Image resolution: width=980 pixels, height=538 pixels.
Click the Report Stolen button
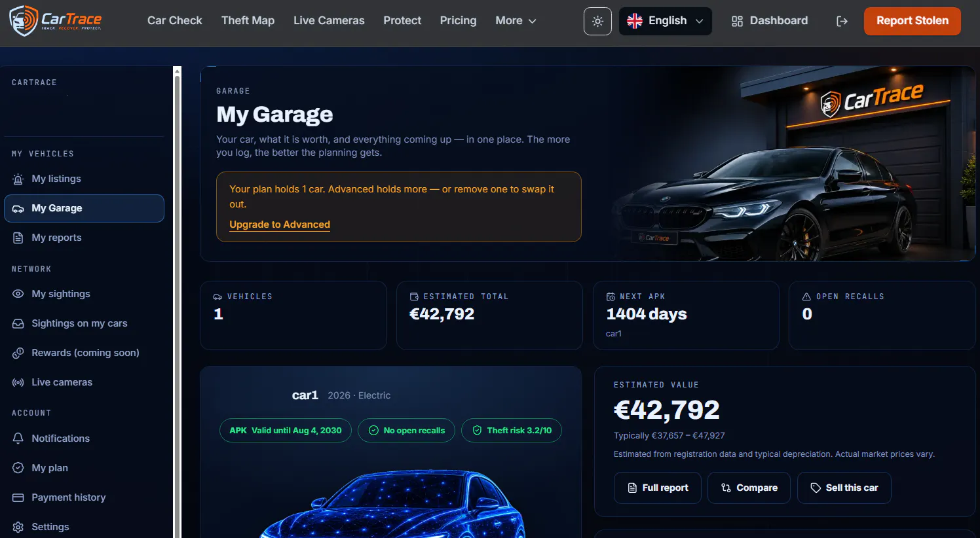[912, 21]
